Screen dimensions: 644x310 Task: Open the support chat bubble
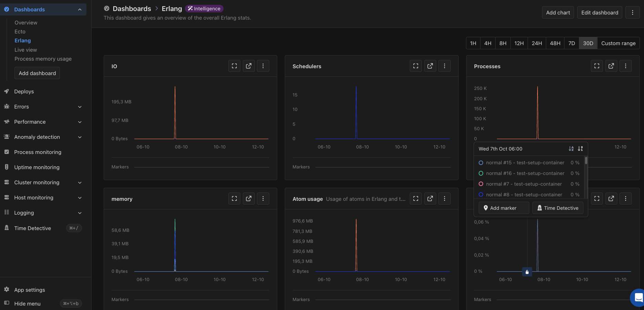point(638,298)
